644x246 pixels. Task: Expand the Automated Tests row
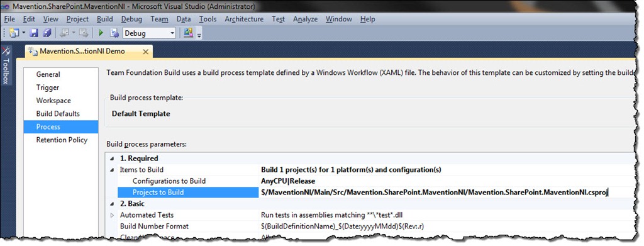[x=112, y=215]
